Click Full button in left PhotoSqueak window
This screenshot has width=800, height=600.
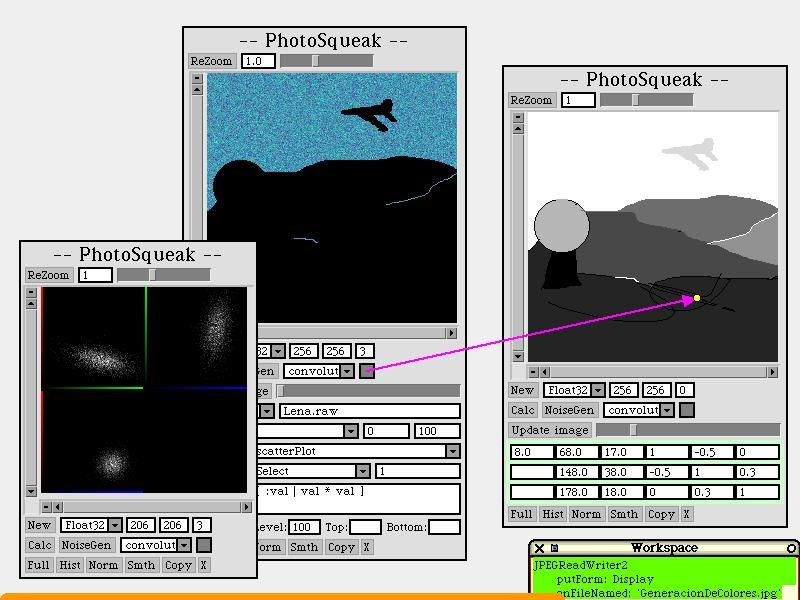coord(38,565)
